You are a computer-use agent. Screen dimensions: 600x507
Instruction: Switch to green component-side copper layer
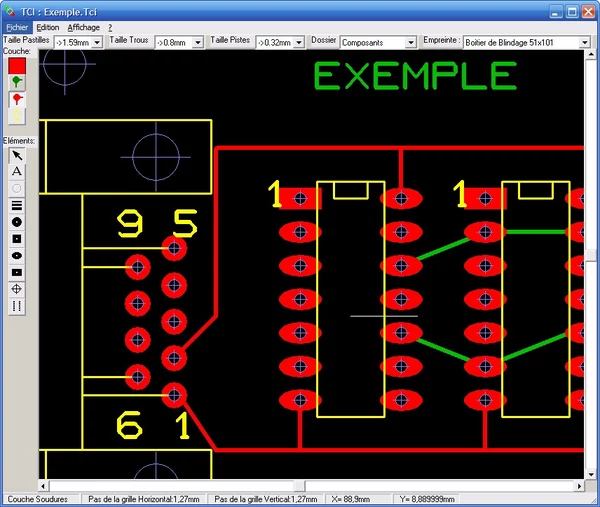(x=17, y=82)
